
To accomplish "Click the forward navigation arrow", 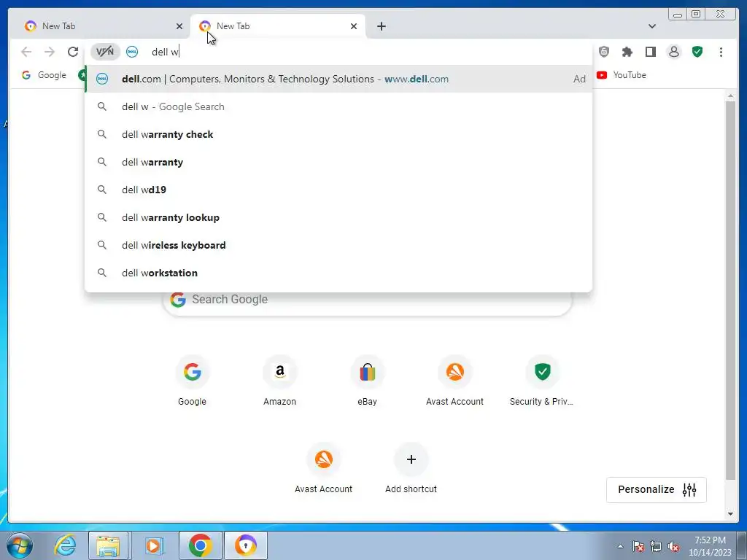I will 49,52.
